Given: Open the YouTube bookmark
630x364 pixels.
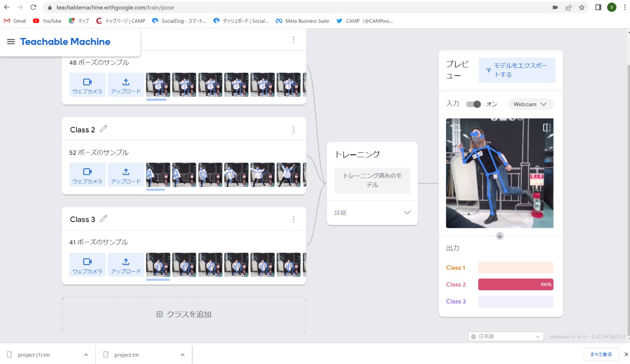Looking at the screenshot, I should 47,21.
